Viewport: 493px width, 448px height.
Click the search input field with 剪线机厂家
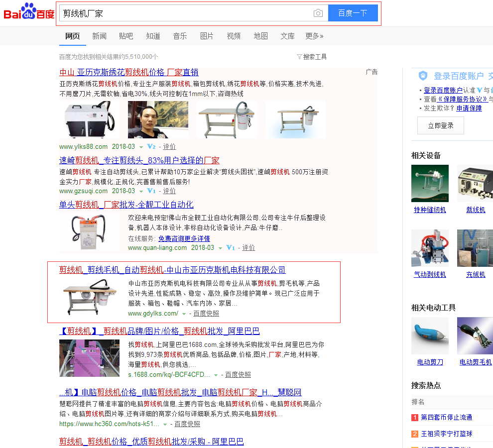coord(184,13)
